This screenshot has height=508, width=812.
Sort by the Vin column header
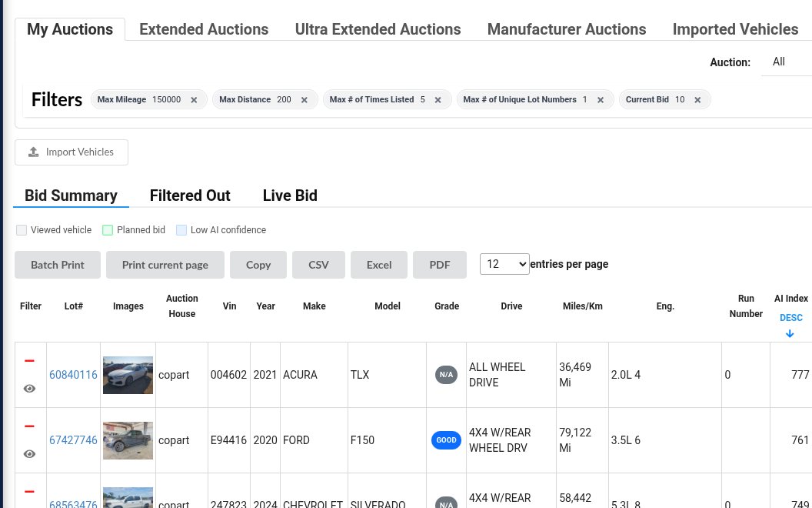click(229, 306)
